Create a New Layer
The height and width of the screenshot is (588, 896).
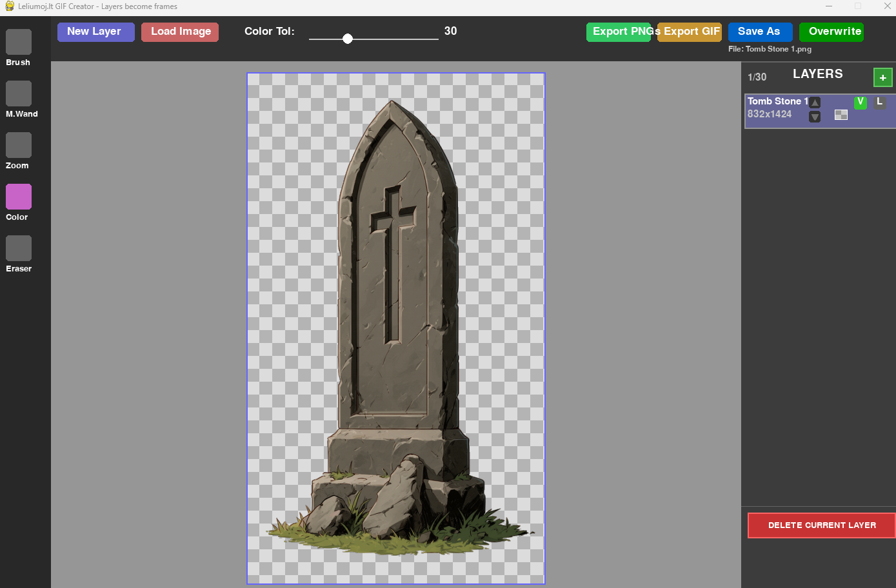[96, 32]
